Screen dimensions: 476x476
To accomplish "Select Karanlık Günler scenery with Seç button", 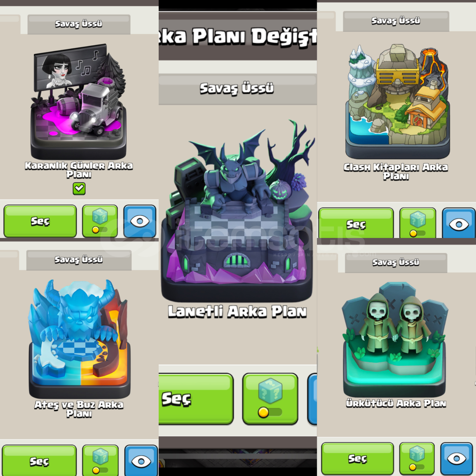I will [x=40, y=221].
